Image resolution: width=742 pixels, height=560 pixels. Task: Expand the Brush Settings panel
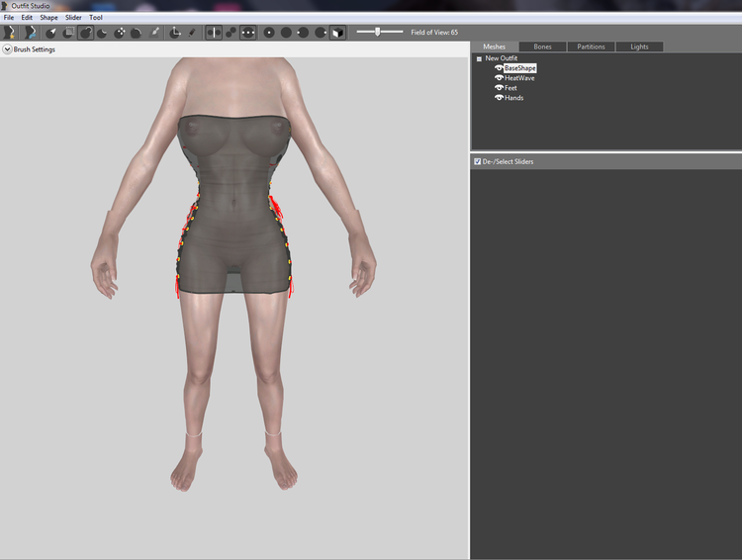[x=7, y=49]
